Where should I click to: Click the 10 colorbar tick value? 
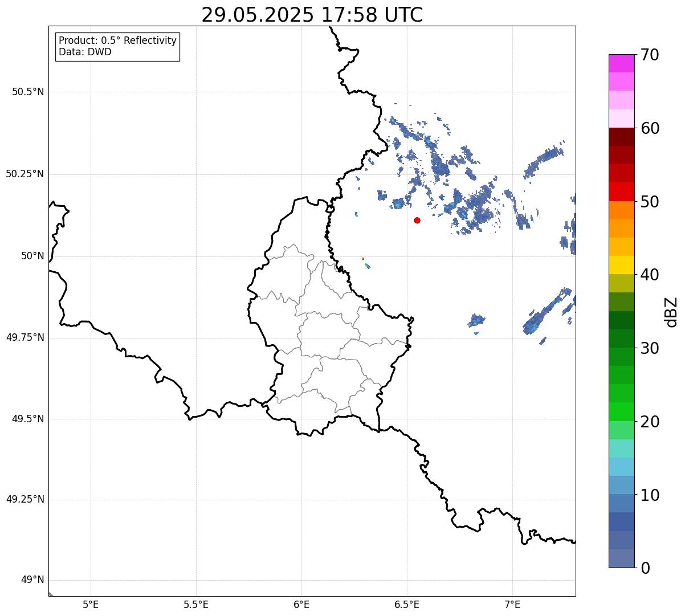pyautogui.click(x=650, y=495)
